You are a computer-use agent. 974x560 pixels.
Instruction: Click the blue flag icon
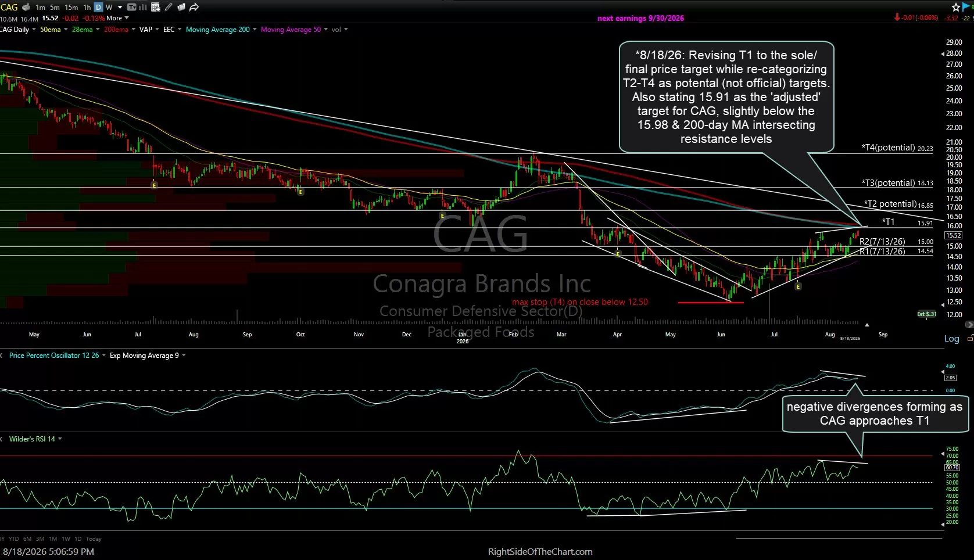[967, 6]
